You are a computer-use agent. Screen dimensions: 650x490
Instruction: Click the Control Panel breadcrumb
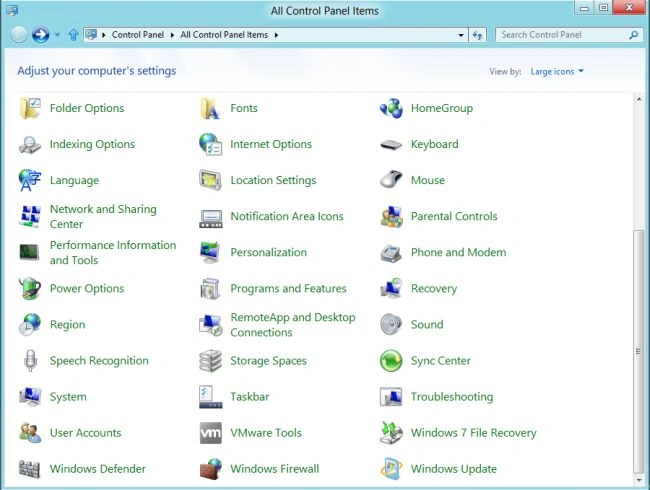pyautogui.click(x=138, y=35)
